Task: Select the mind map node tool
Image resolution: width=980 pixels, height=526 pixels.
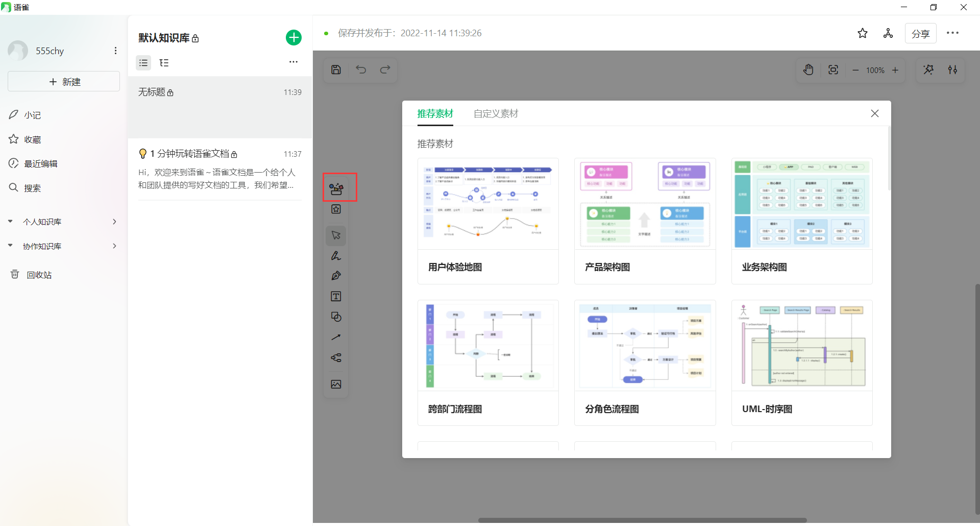Action: 336,357
